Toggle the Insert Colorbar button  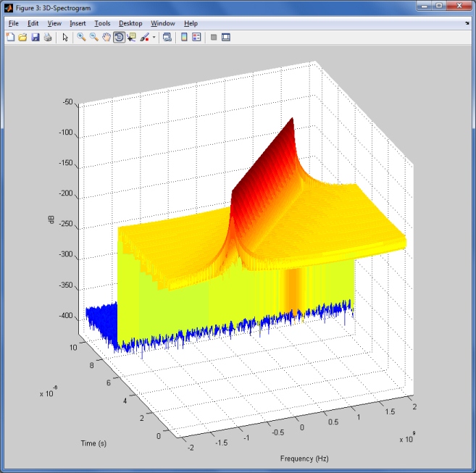pyautogui.click(x=184, y=37)
